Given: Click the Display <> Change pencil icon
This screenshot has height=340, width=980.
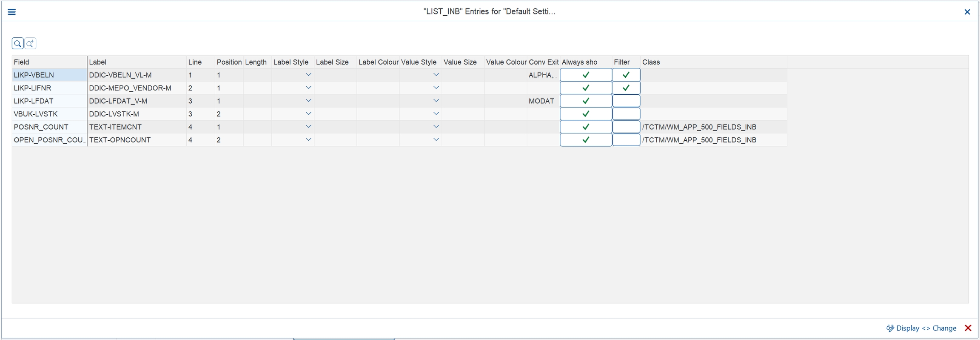Looking at the screenshot, I should point(890,328).
